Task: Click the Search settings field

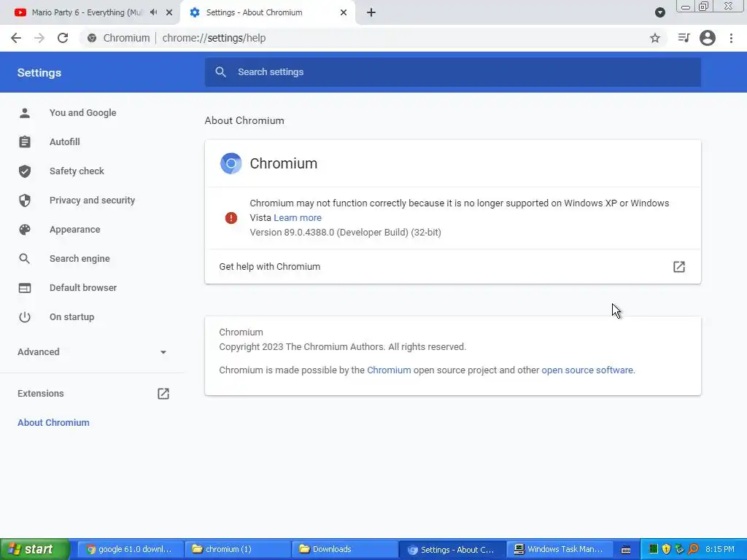Action: [x=452, y=72]
